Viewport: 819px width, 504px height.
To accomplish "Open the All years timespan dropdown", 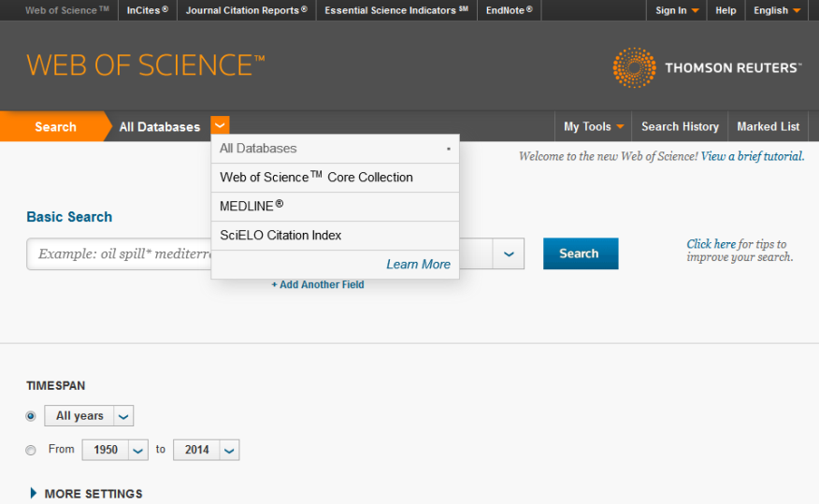I will (x=123, y=416).
